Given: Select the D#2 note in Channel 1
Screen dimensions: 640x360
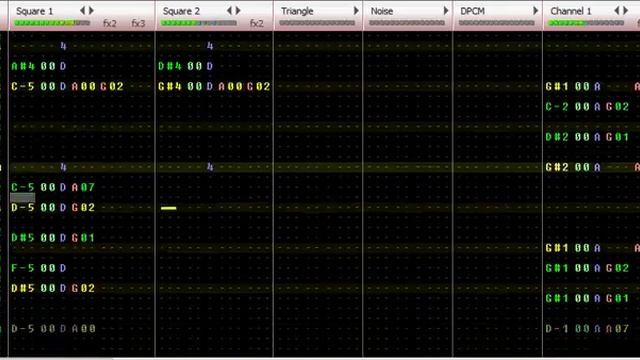Looking at the screenshot, I should coord(557,137).
